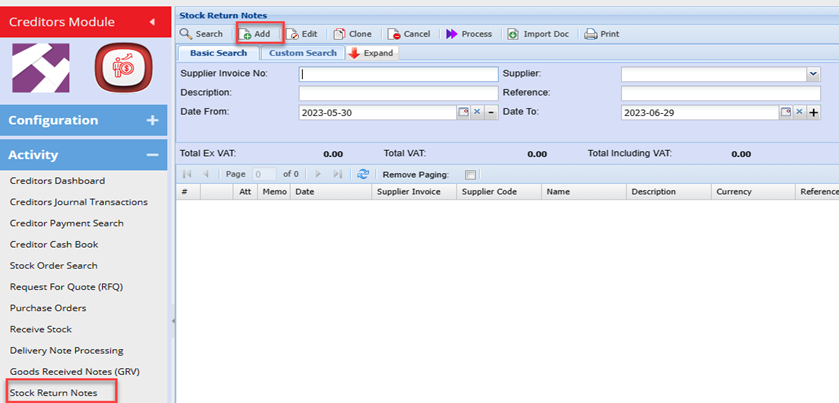The height and width of the screenshot is (403, 839).
Task: Click the Expand button with red arrow
Action: pos(372,53)
